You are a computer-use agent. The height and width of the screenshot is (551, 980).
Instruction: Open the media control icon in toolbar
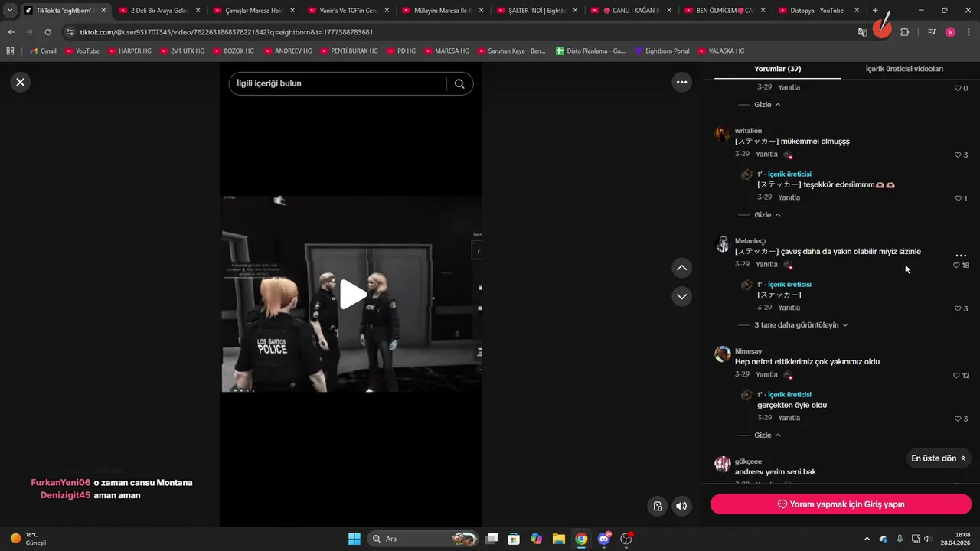pos(932,32)
